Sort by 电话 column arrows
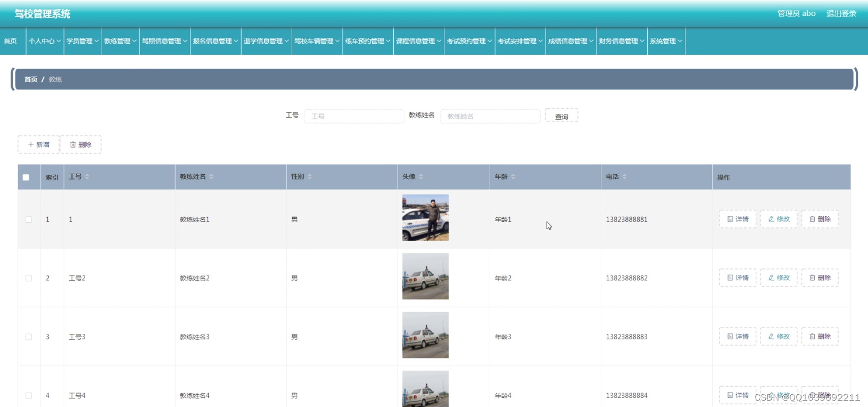 tap(624, 176)
